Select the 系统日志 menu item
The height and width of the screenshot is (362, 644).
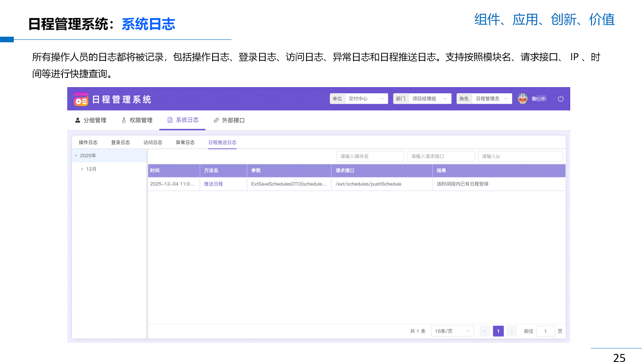[183, 120]
